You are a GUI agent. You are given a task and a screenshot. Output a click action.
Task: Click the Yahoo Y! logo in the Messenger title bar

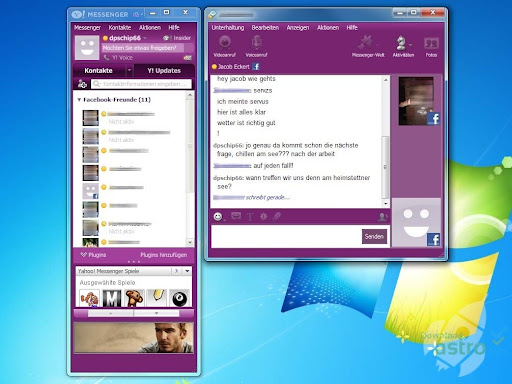tap(79, 14)
